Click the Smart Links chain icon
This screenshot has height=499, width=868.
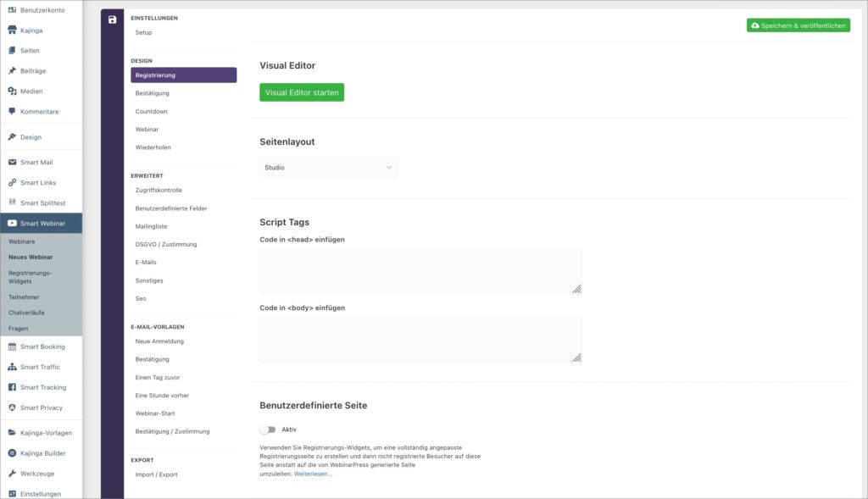pos(12,182)
